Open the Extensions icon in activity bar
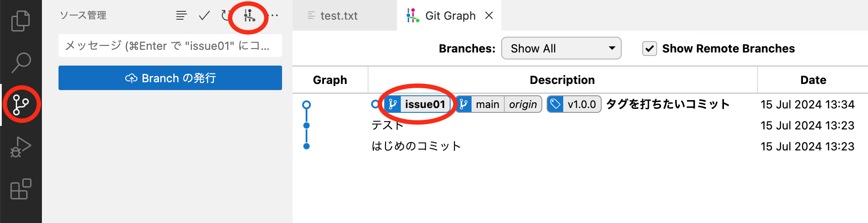 click(x=21, y=189)
